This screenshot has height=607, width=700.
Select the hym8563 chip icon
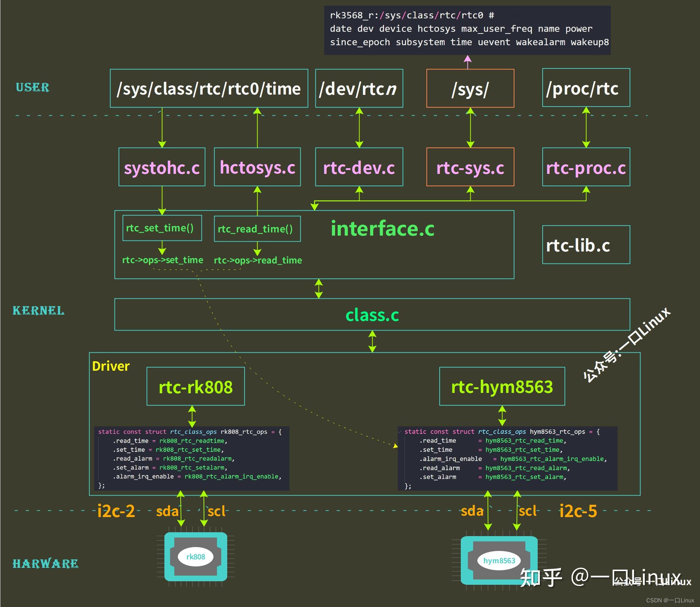pyautogui.click(x=499, y=560)
